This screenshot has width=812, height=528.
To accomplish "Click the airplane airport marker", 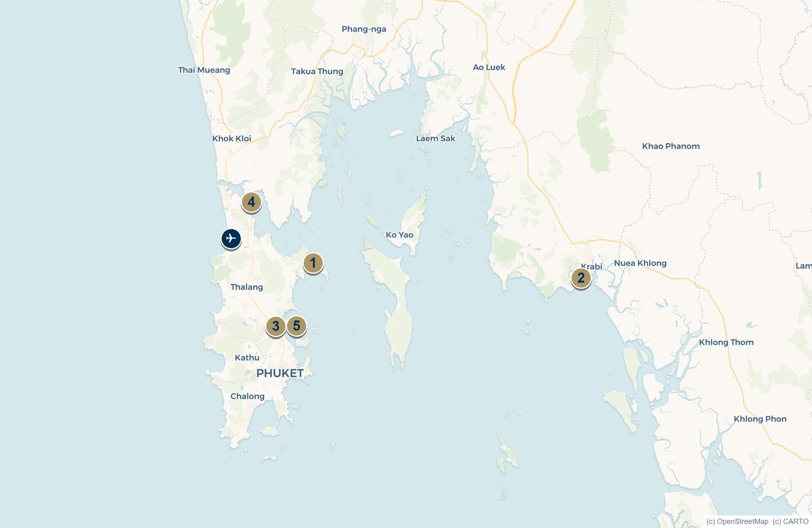I will coord(231,238).
